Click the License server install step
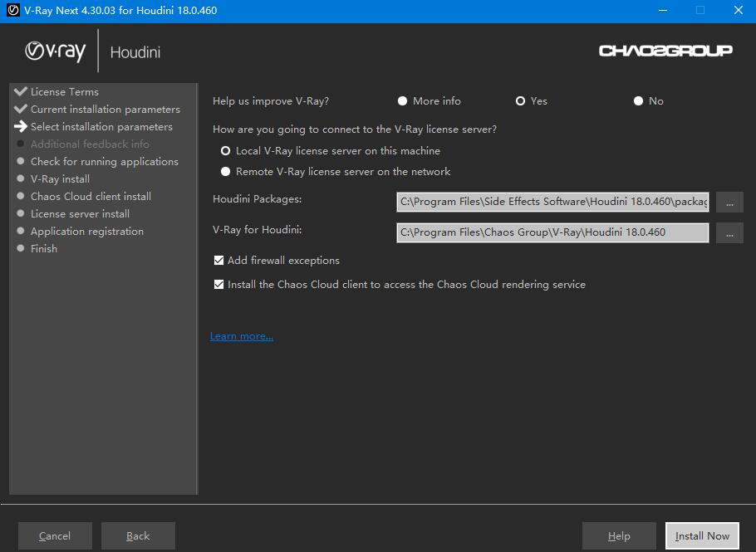 point(80,213)
